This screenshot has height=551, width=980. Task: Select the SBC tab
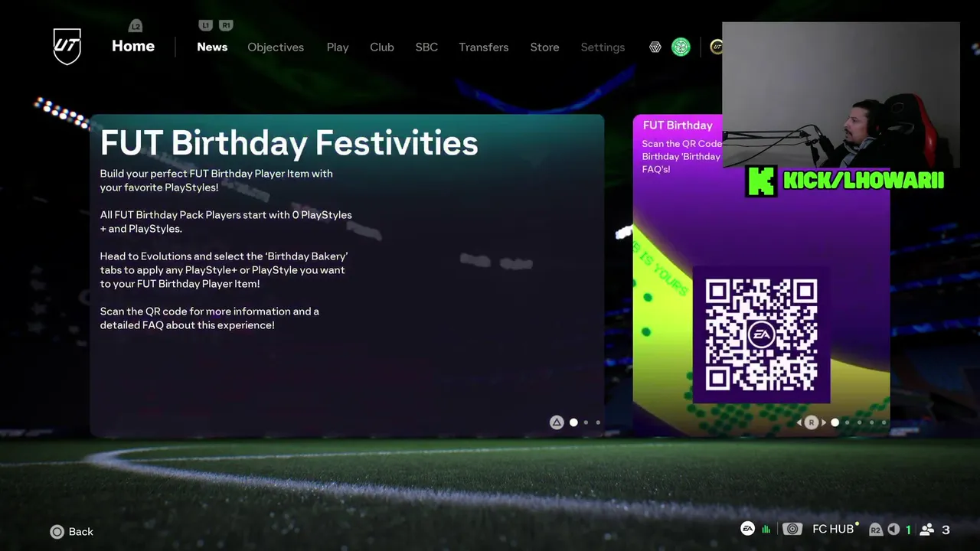(x=426, y=47)
